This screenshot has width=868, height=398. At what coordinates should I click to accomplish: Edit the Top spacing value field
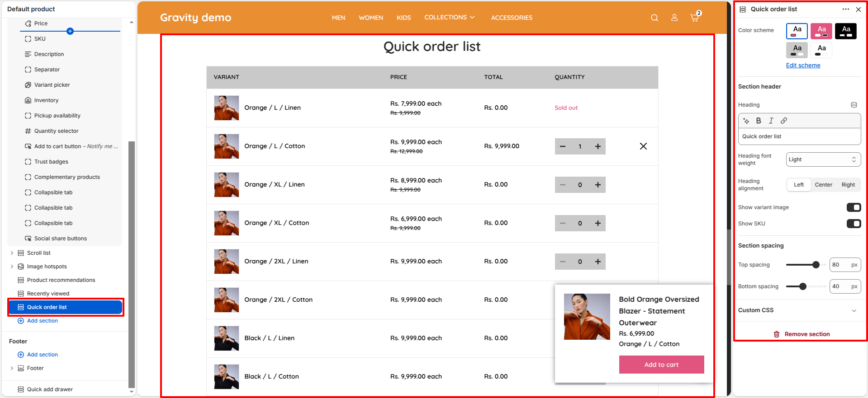(x=845, y=265)
